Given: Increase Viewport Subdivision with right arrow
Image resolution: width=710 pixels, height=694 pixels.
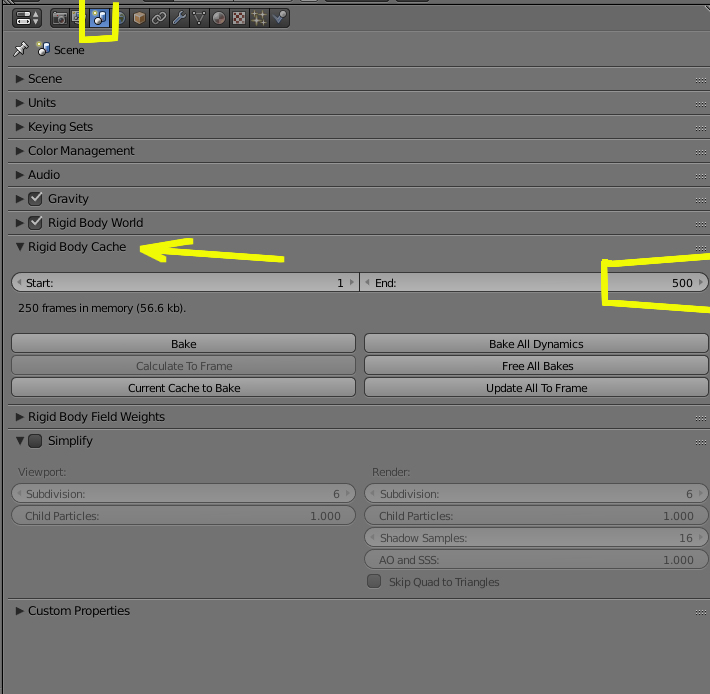Looking at the screenshot, I should pyautogui.click(x=348, y=493).
